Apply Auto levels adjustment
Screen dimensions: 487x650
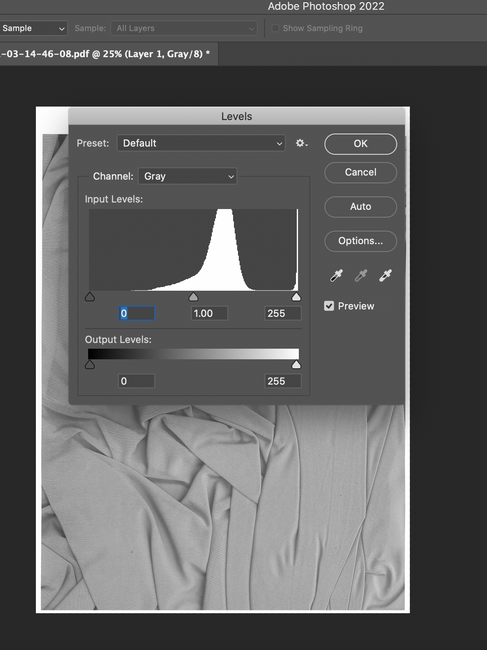tap(361, 206)
